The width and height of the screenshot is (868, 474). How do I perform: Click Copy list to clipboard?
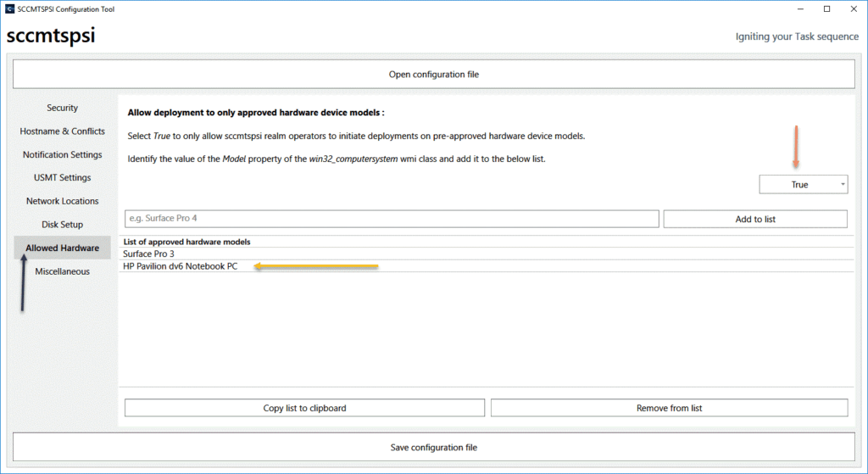point(304,408)
